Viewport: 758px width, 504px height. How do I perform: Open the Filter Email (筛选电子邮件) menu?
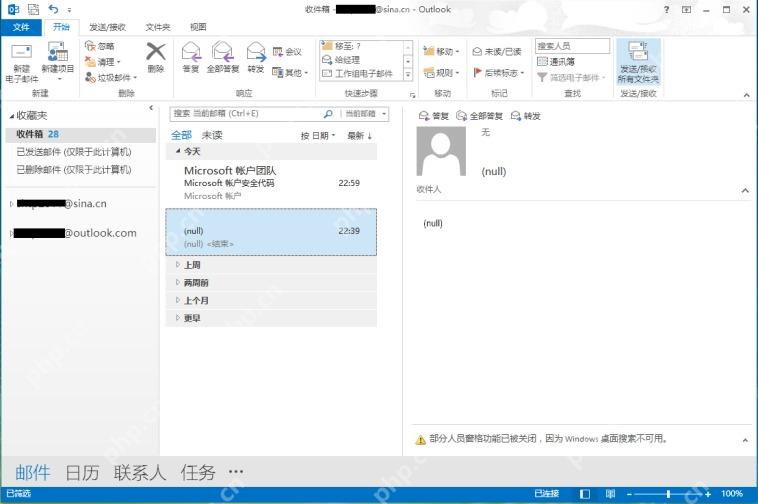tap(571, 77)
